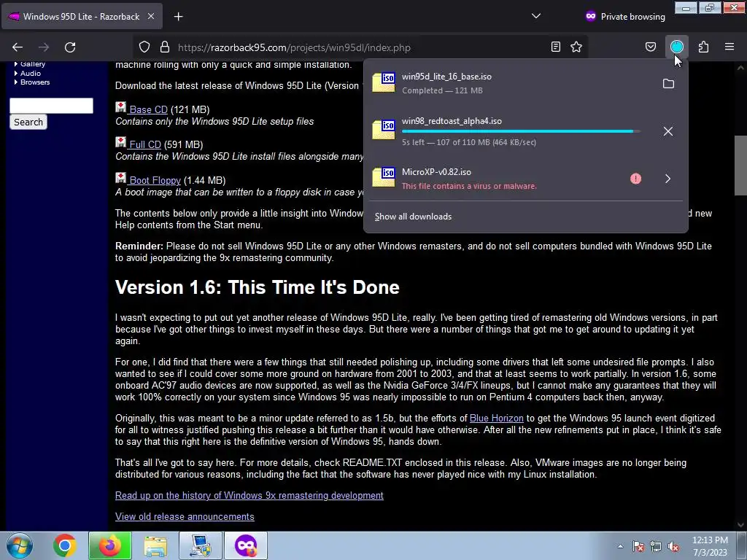747x560 pixels.
Task: Cancel the win98_redtoast_alpha4.iso download
Action: (x=668, y=131)
